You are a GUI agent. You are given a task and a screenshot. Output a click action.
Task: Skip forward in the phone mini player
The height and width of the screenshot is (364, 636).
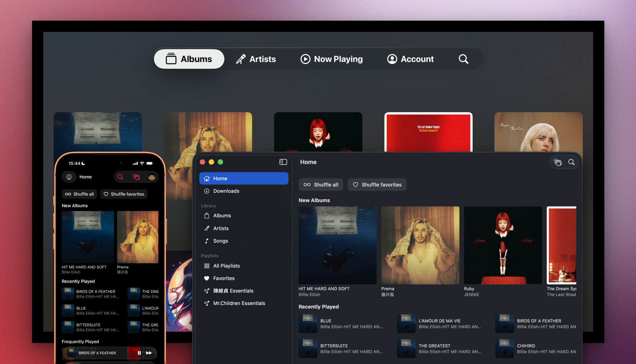149,353
